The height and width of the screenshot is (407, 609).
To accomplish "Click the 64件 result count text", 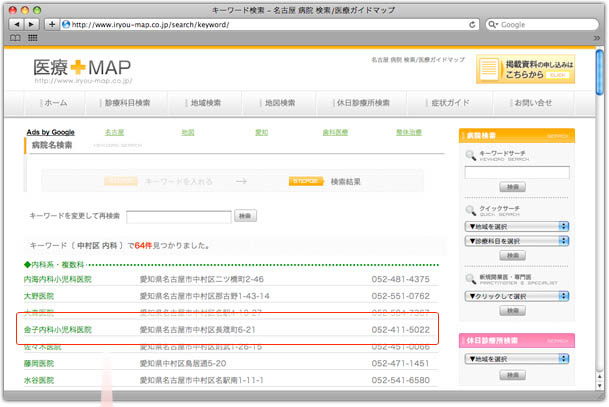I will (143, 245).
